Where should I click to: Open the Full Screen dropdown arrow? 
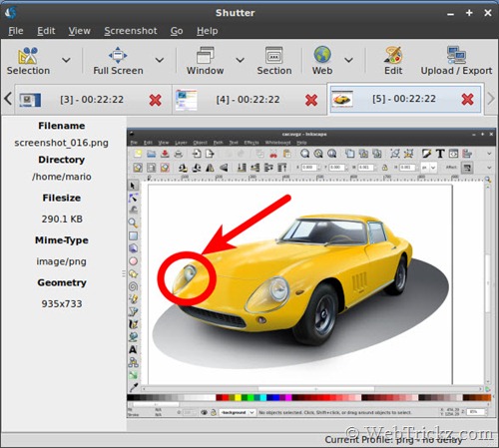coord(160,60)
